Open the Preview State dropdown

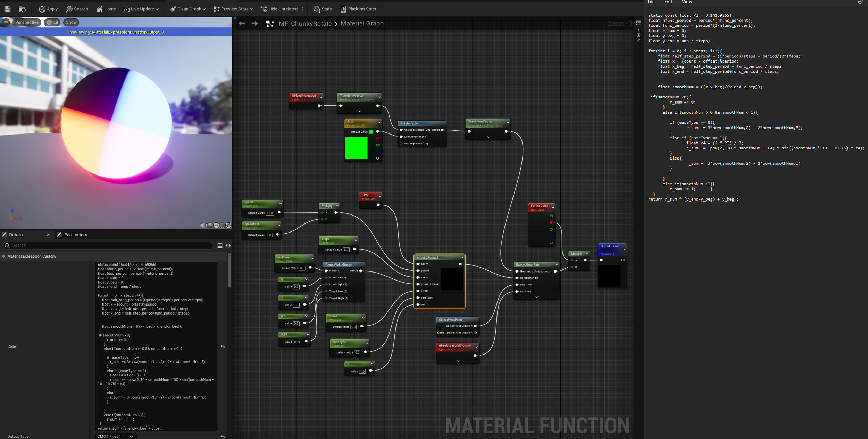[233, 9]
